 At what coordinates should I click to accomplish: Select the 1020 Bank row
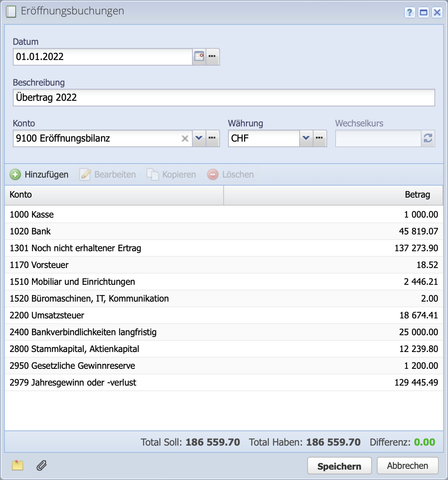pos(224,231)
